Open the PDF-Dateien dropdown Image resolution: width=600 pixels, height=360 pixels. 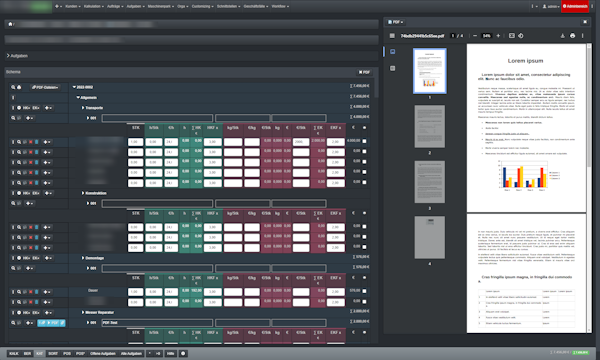coord(45,88)
